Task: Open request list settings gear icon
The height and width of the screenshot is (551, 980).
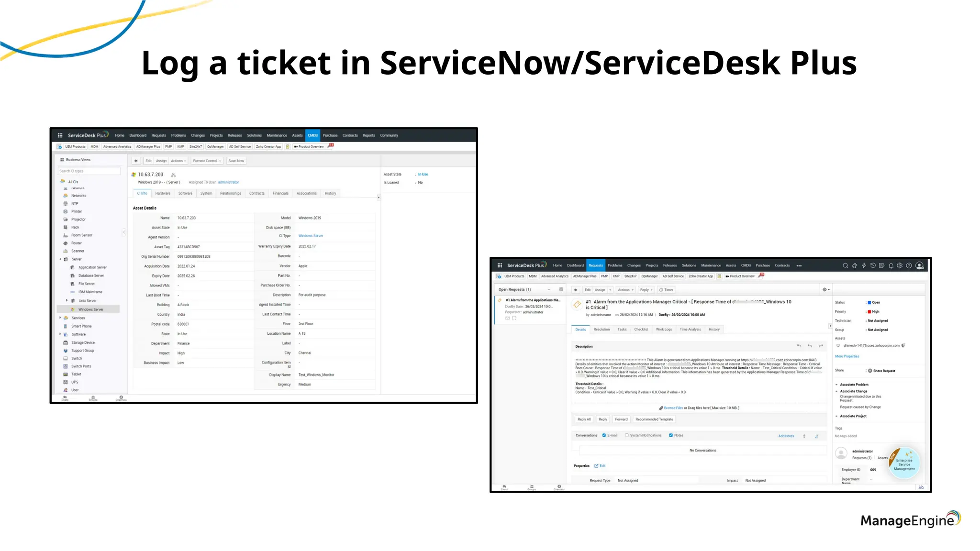Action: [561, 289]
